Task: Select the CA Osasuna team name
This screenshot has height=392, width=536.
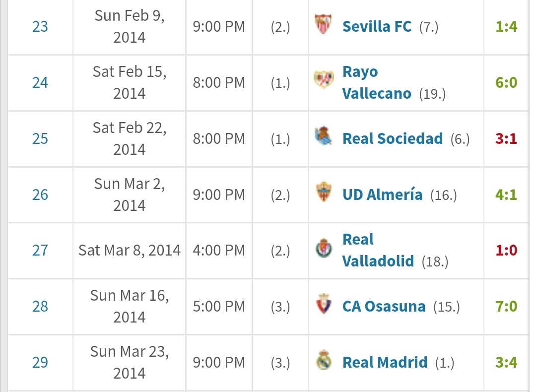Action: pos(384,306)
